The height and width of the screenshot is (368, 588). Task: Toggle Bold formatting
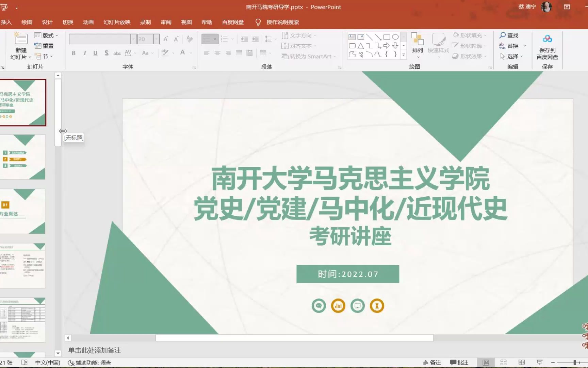(73, 53)
